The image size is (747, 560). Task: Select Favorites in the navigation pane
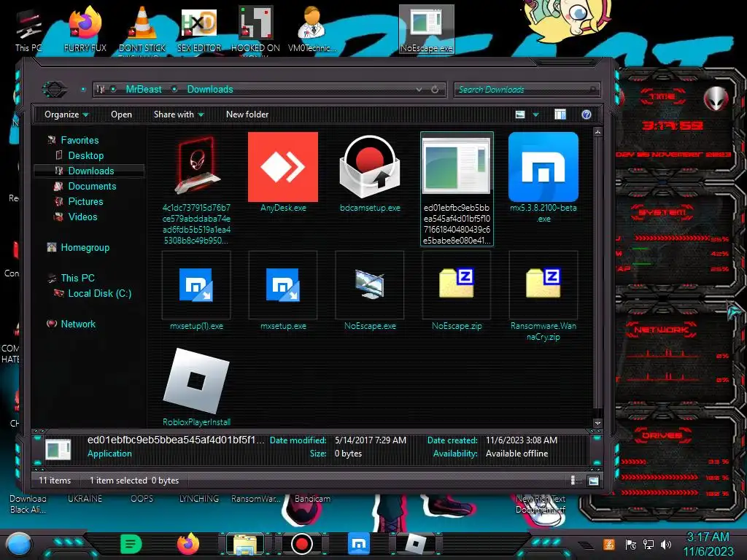point(80,140)
